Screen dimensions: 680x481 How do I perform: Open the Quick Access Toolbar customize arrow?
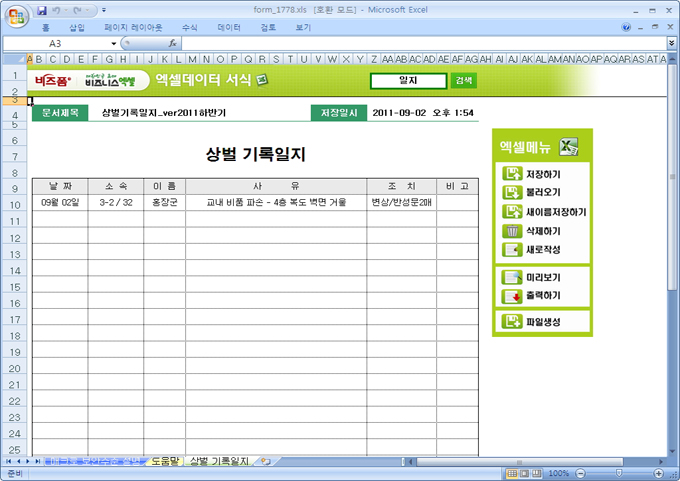[x=104, y=10]
